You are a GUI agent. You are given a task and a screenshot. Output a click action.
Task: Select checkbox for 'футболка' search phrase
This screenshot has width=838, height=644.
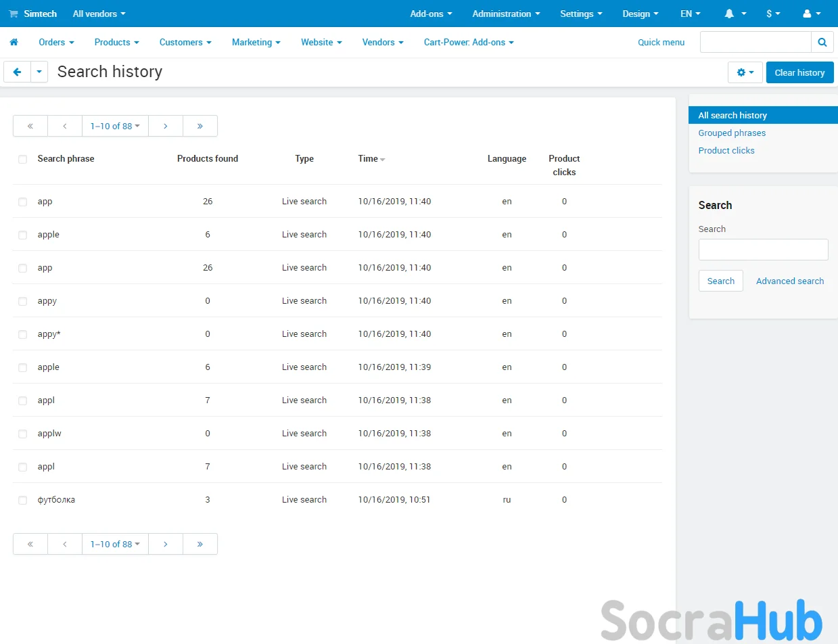[x=23, y=501]
